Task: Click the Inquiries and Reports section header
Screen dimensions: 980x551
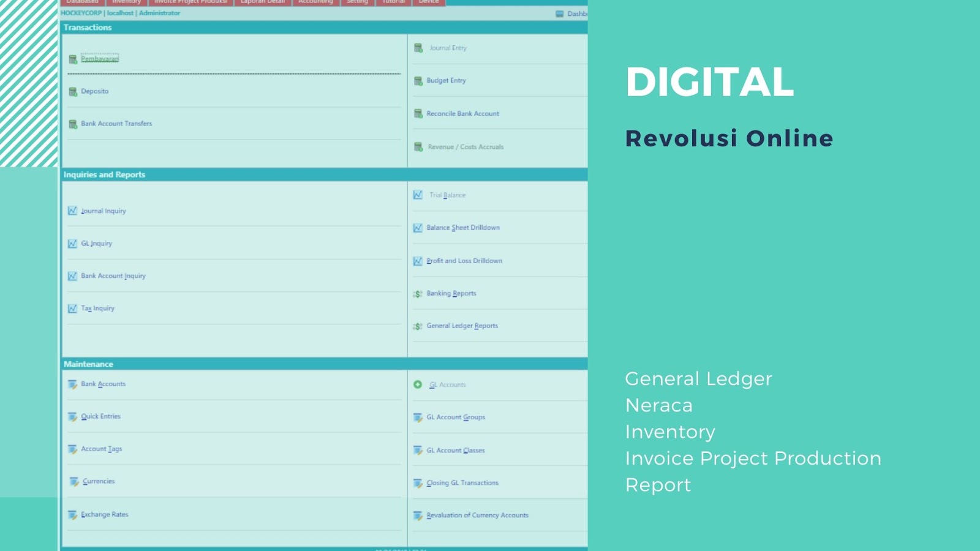Action: click(104, 174)
